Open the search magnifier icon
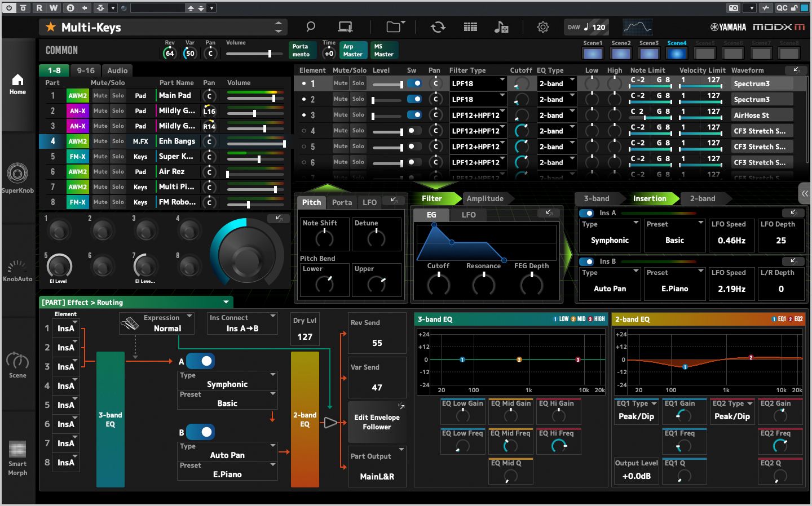Image resolution: width=812 pixels, height=506 pixels. click(x=310, y=26)
